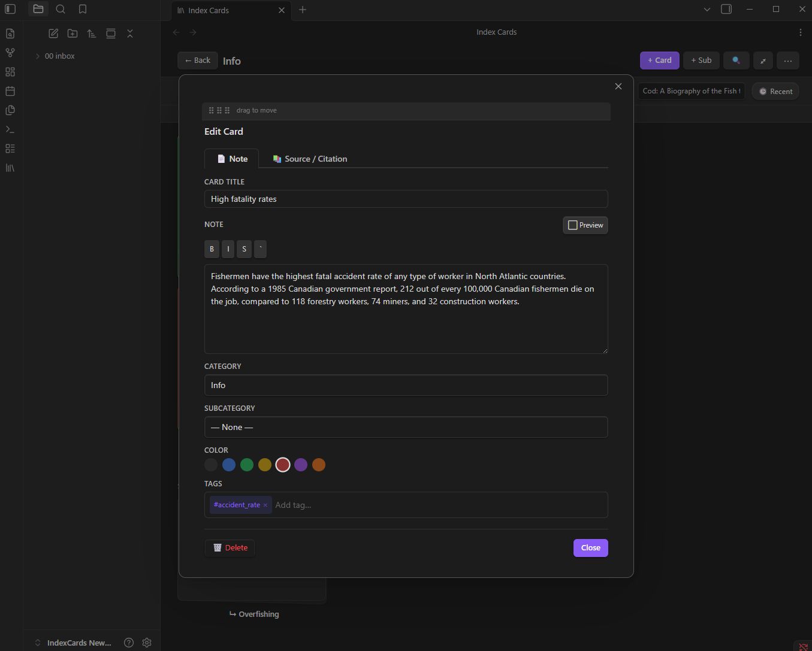The height and width of the screenshot is (651, 812).
Task: Click the Index Cards library ribbon icon
Action: tap(10, 168)
